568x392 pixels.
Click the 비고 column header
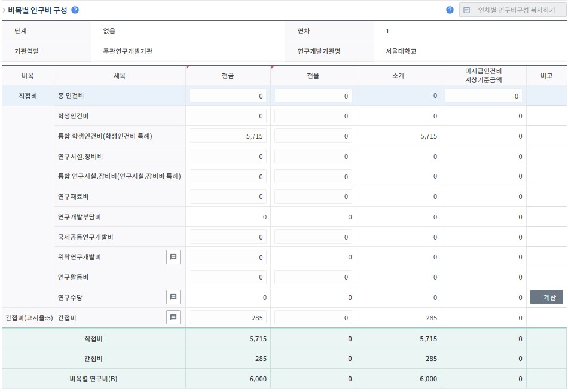(x=546, y=76)
